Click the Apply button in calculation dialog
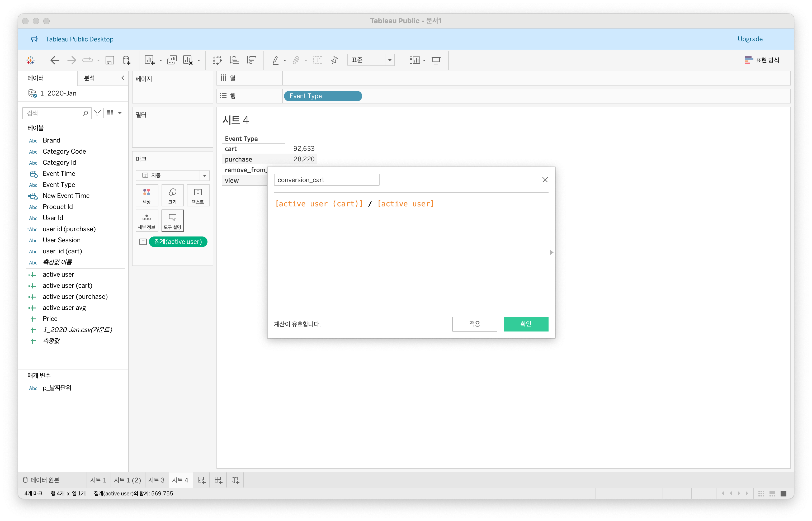Viewport: 812px width, 521px height. [474, 324]
